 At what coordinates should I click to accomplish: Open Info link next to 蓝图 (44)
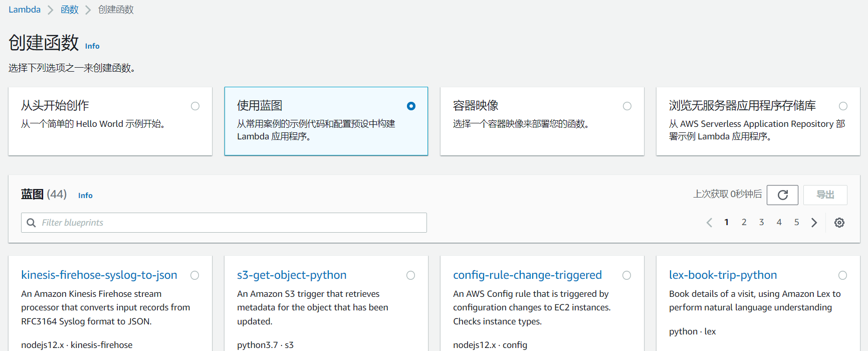coord(85,196)
